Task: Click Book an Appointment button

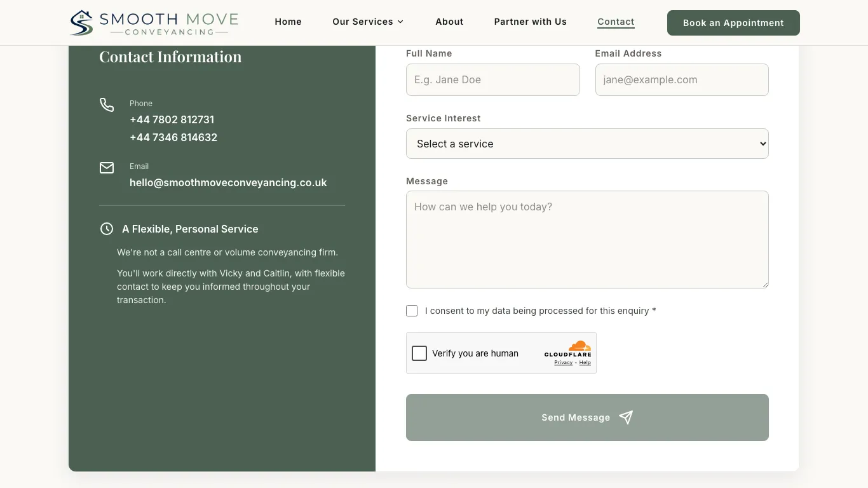Action: pyautogui.click(x=733, y=23)
